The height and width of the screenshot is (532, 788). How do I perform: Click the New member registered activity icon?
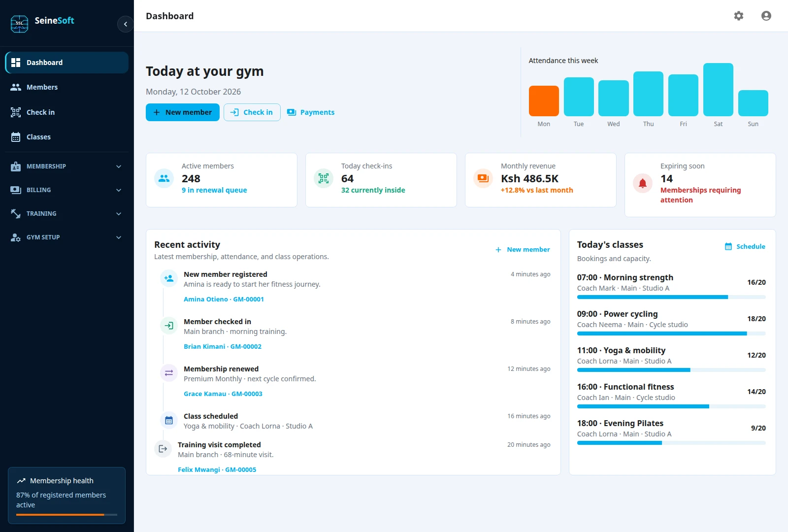(169, 278)
